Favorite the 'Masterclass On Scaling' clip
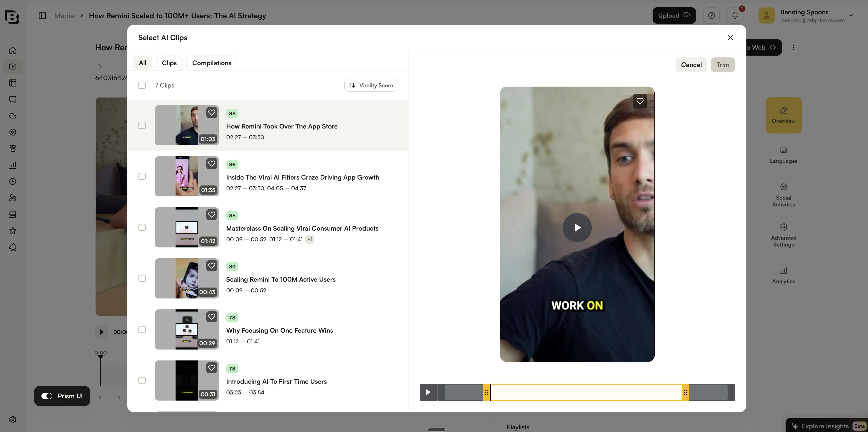Viewport: 868px width, 432px height. tap(212, 214)
